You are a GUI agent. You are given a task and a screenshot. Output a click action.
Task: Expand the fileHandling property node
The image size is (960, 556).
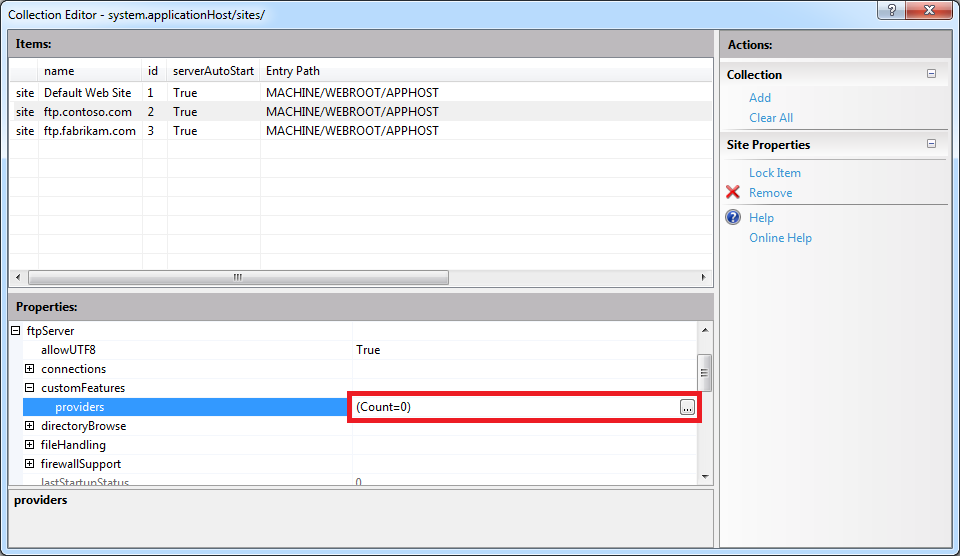[30, 445]
